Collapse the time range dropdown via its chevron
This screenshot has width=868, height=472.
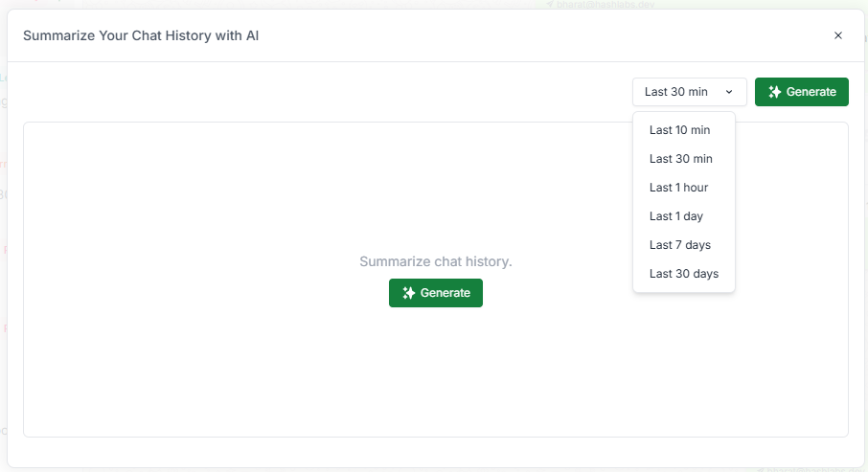[x=729, y=92]
